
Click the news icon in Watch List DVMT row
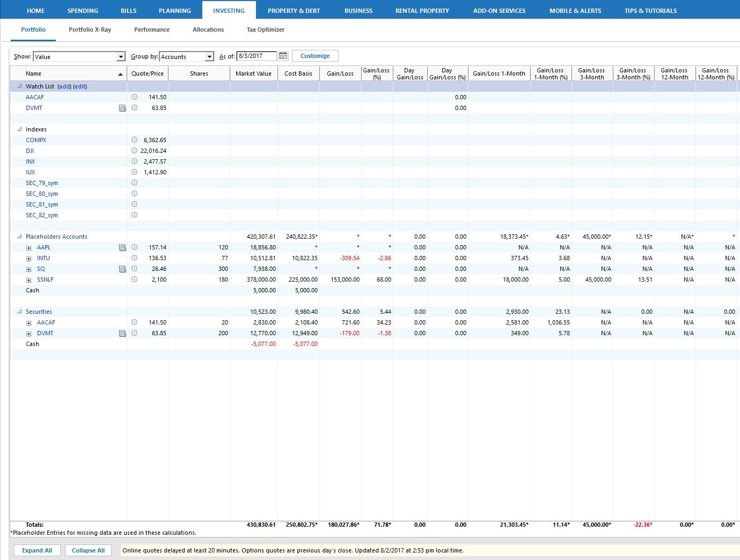pyautogui.click(x=122, y=108)
